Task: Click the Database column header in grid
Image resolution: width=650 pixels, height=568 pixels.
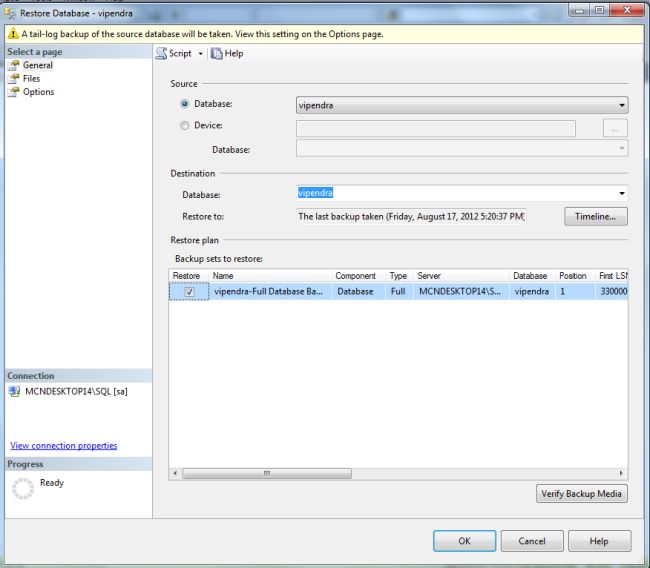Action: tap(530, 276)
